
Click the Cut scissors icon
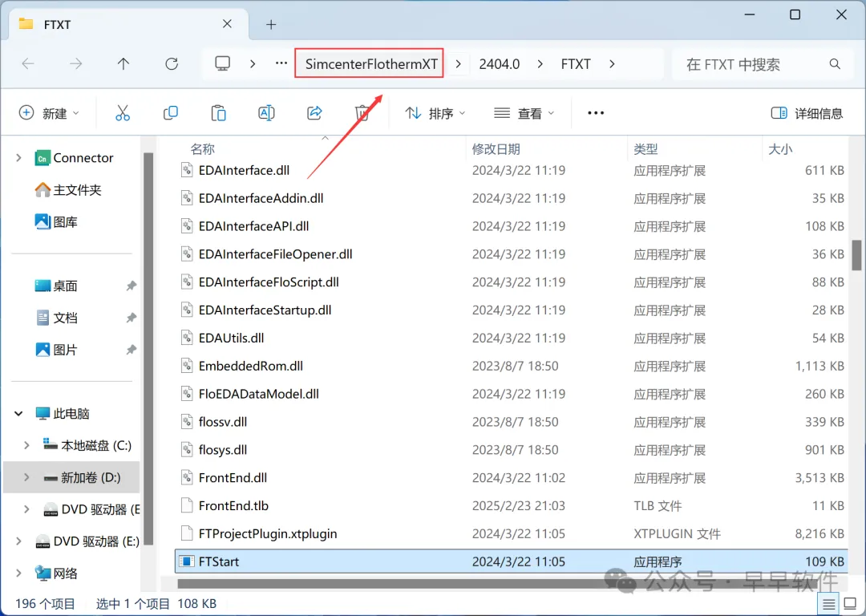[x=123, y=113]
